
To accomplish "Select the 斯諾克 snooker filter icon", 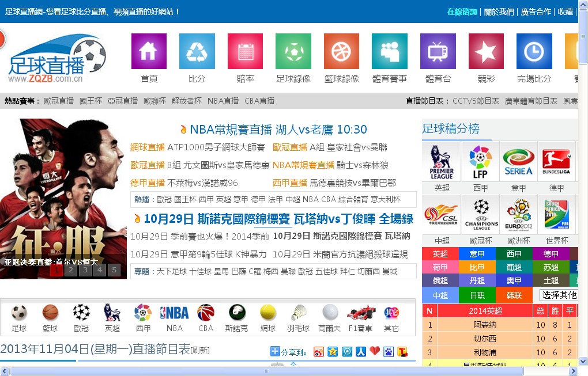I will (236, 313).
